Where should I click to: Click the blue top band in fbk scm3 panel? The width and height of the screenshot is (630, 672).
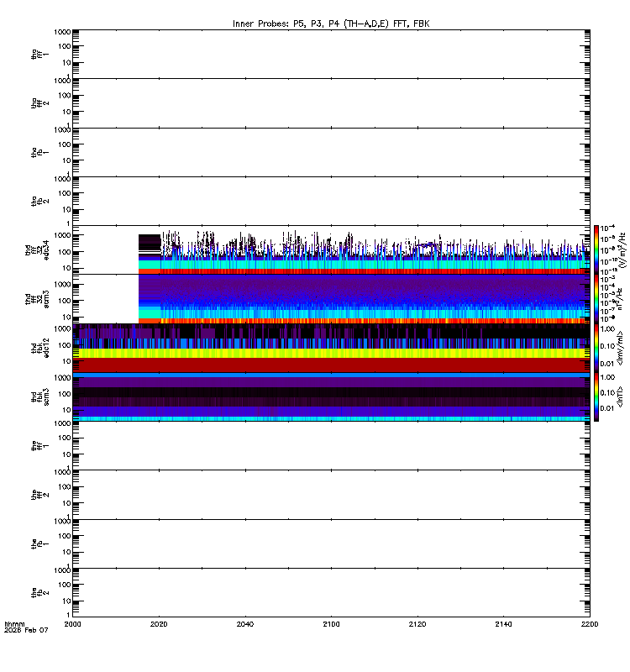pos(331,375)
